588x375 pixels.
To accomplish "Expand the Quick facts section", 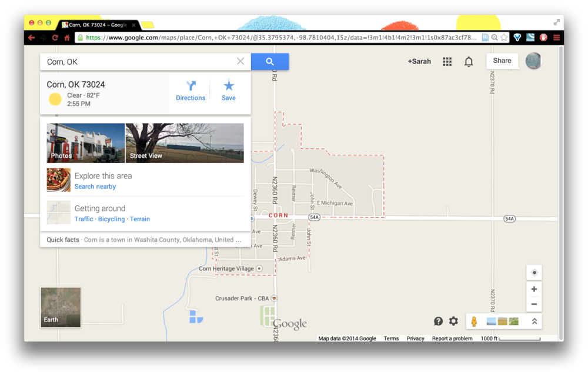I will tap(145, 240).
